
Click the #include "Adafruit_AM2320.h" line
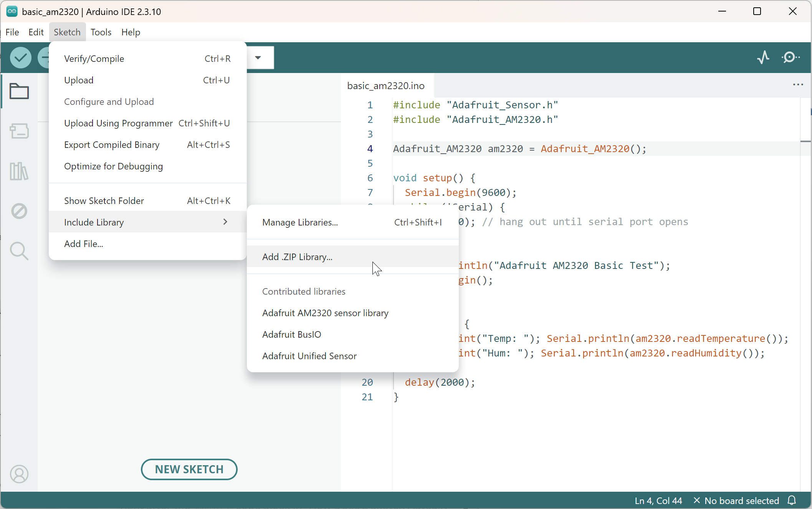point(475,119)
